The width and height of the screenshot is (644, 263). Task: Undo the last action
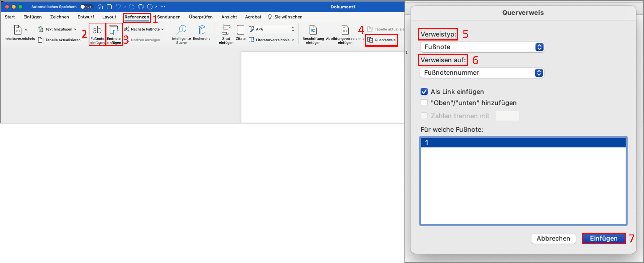coord(118,7)
